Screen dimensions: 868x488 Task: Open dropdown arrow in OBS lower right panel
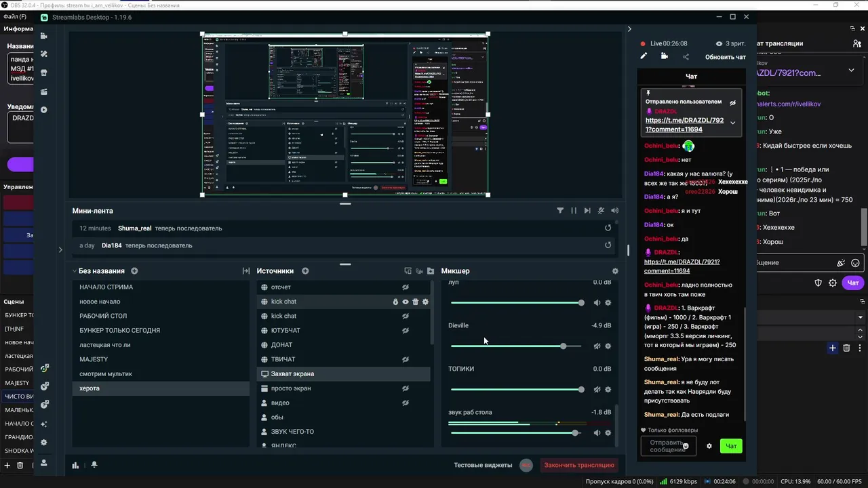(x=861, y=317)
